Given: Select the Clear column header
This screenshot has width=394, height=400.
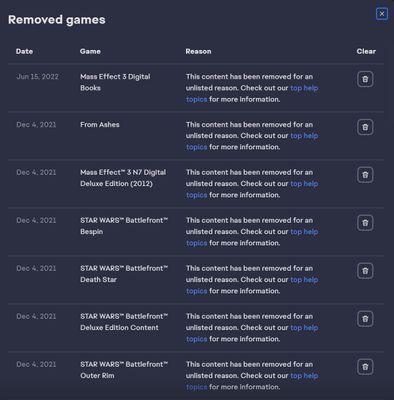Looking at the screenshot, I should [366, 51].
